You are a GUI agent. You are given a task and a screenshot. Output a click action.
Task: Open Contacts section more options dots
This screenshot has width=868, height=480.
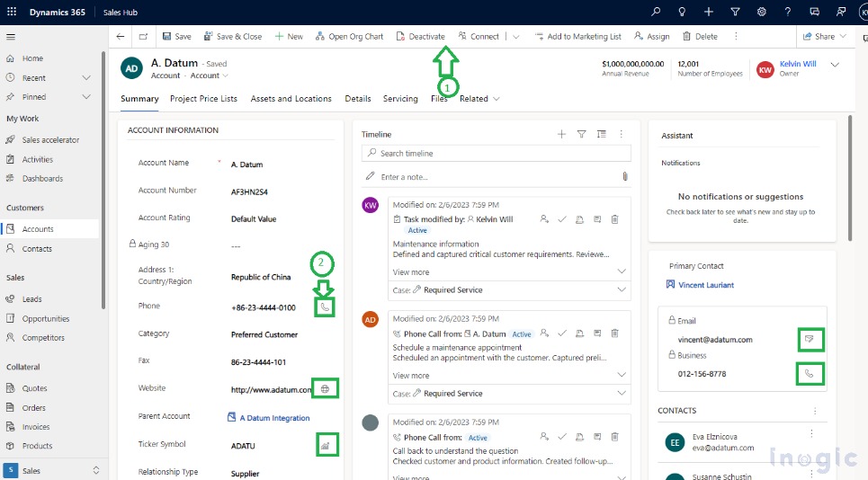pyautogui.click(x=815, y=411)
